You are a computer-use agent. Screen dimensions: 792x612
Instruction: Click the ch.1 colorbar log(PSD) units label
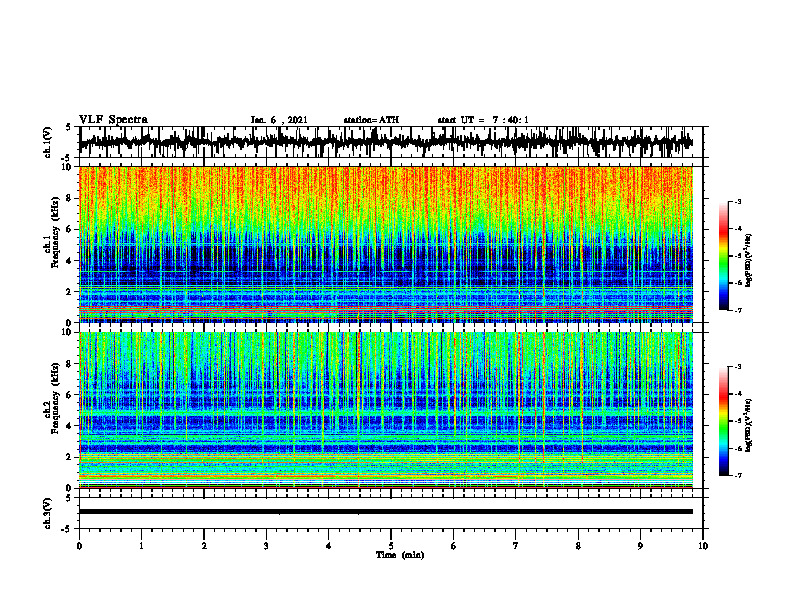click(x=749, y=261)
